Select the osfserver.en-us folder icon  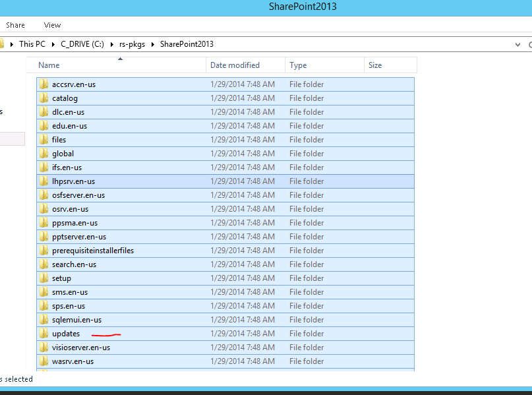[44, 195]
